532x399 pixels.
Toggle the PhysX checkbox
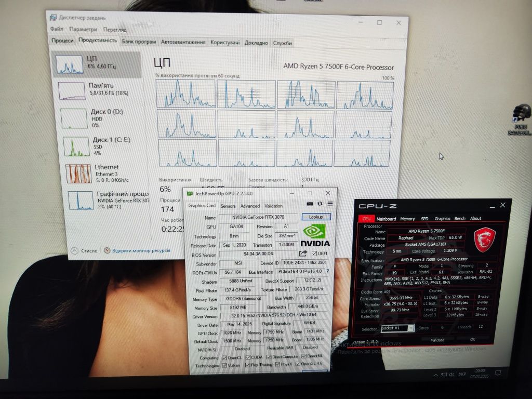[x=277, y=364]
